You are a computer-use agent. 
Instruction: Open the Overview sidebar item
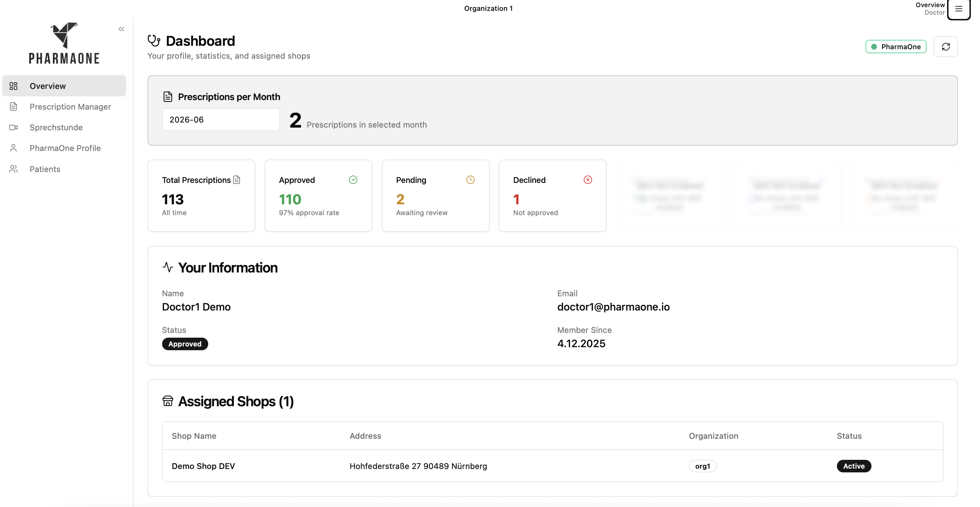(64, 86)
